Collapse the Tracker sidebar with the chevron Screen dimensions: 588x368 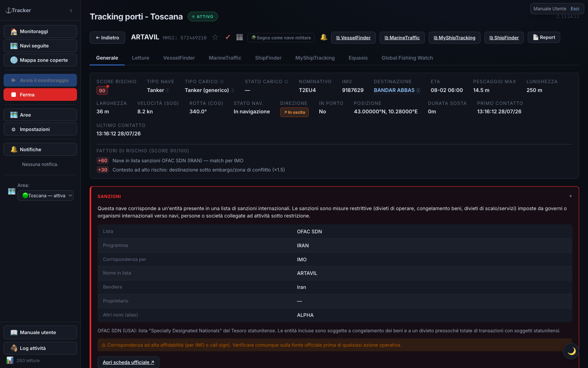coord(71,11)
